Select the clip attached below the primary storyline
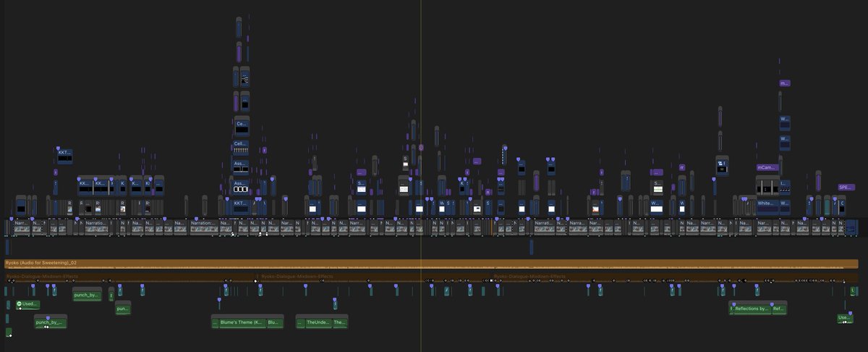868x352 pixels. [x=532, y=246]
